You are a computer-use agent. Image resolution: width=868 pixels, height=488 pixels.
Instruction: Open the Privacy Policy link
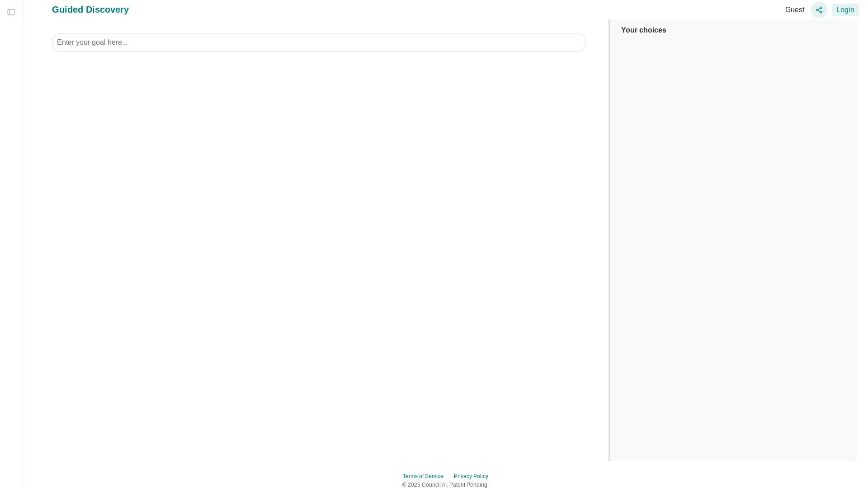pos(471,476)
